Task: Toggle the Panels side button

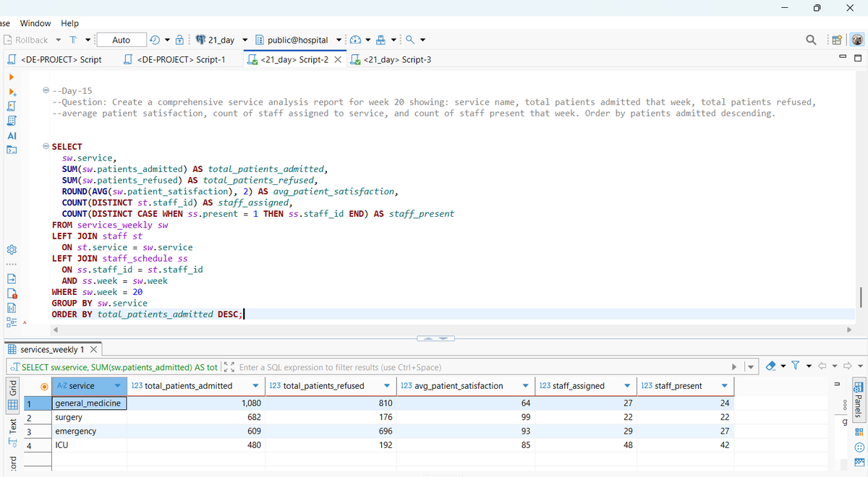Action: [859, 399]
